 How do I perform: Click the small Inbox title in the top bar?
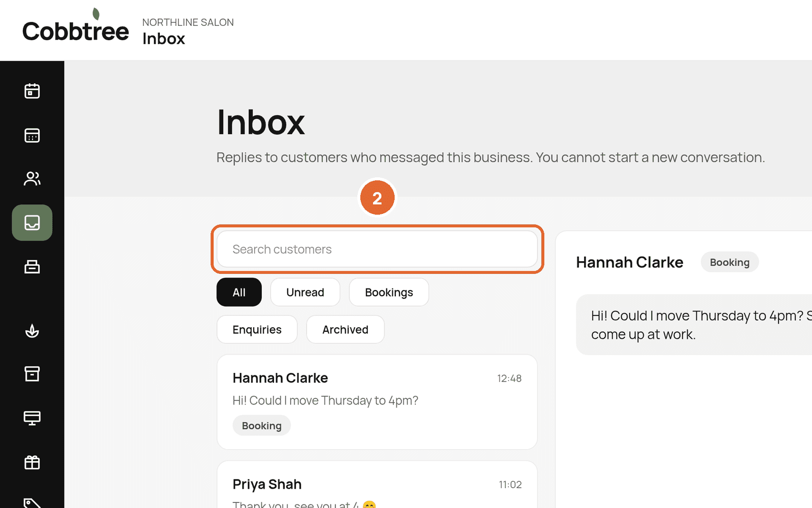pyautogui.click(x=163, y=39)
